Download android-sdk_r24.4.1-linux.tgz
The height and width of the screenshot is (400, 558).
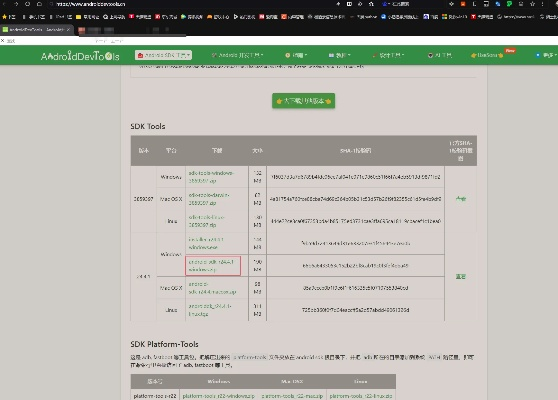click(210, 310)
